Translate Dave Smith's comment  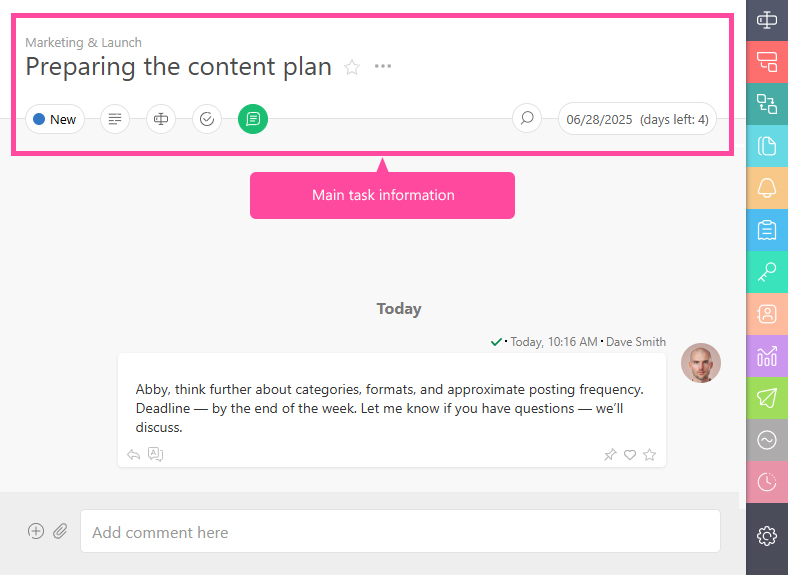pyautogui.click(x=155, y=454)
